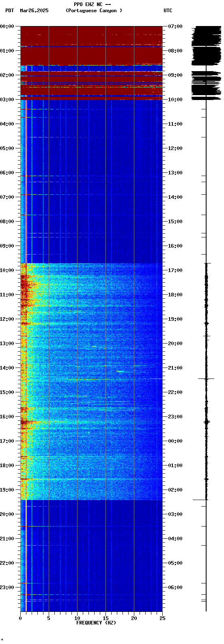The height and width of the screenshot is (644, 224).
Task: Select the 5 Hz frequency axis label
Action: pos(49,618)
